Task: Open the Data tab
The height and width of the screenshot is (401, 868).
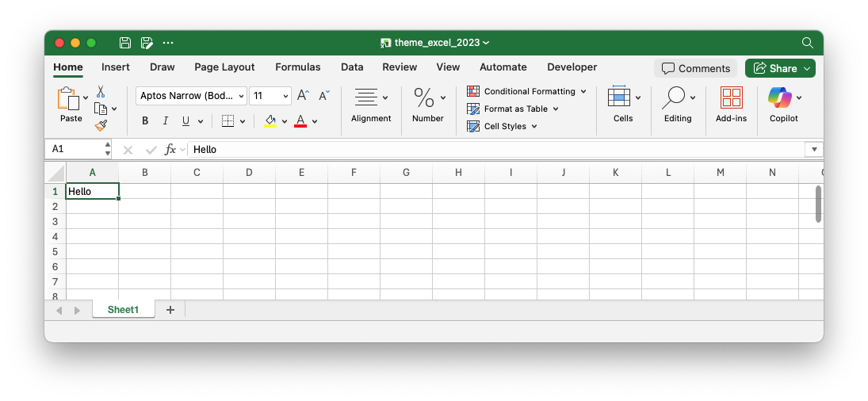Action: pyautogui.click(x=352, y=67)
